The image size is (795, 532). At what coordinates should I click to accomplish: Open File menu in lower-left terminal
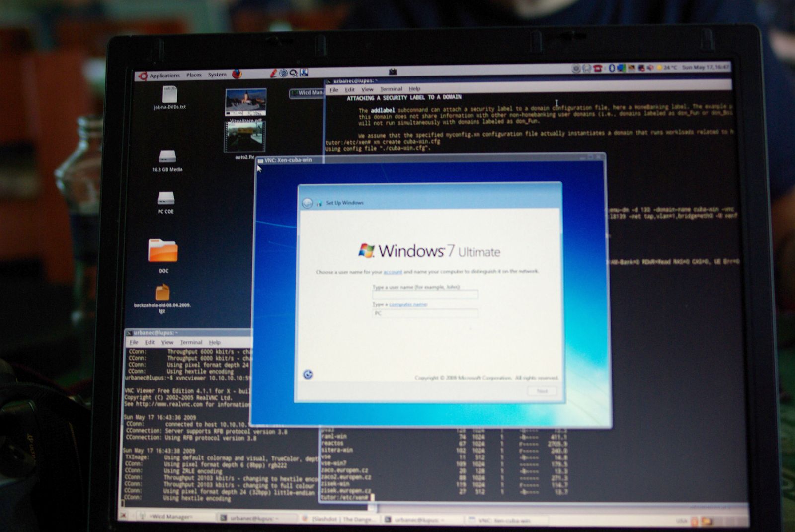[134, 342]
